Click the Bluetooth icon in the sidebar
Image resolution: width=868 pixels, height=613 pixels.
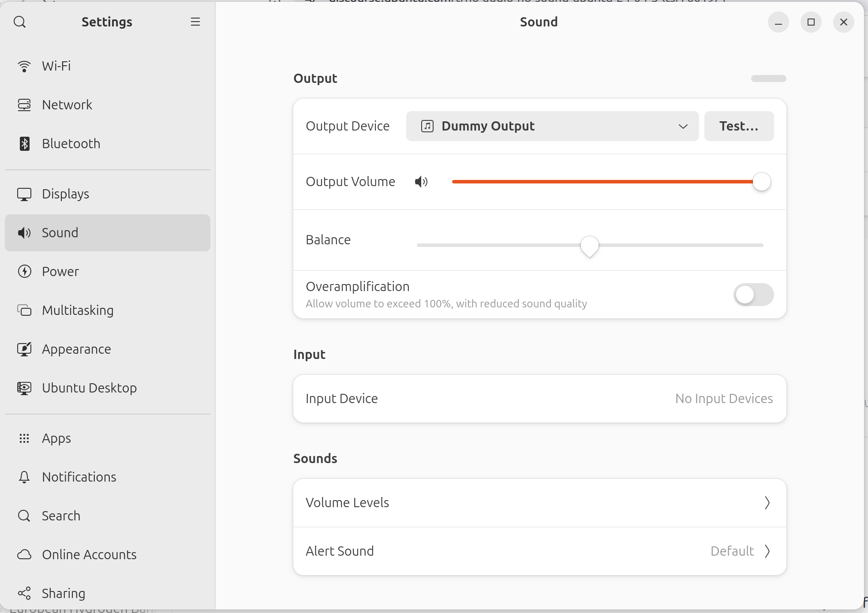pos(24,144)
